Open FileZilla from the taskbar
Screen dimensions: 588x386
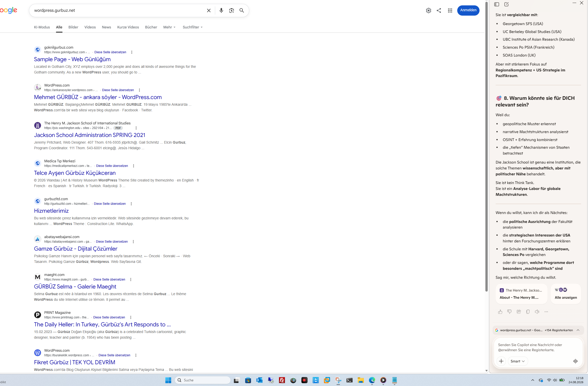282,380
